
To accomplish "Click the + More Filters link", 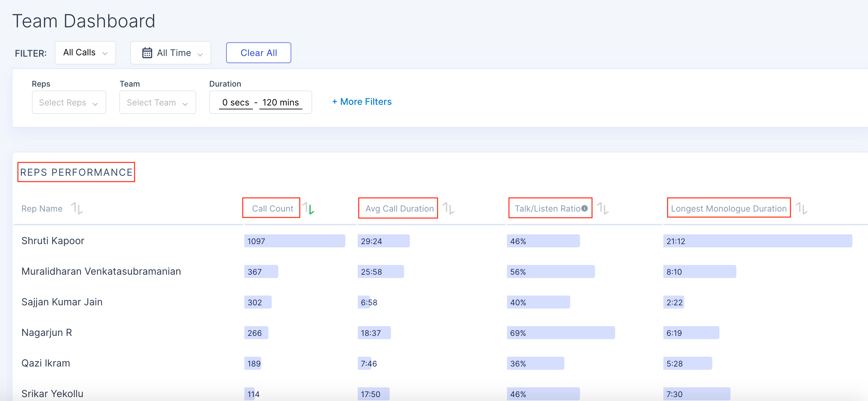I will click(x=362, y=102).
